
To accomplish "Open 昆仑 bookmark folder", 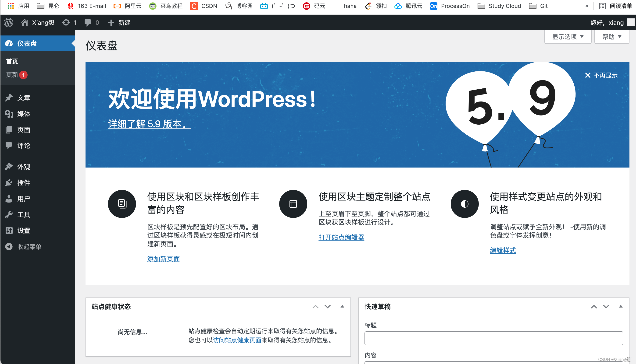I will tap(48, 6).
